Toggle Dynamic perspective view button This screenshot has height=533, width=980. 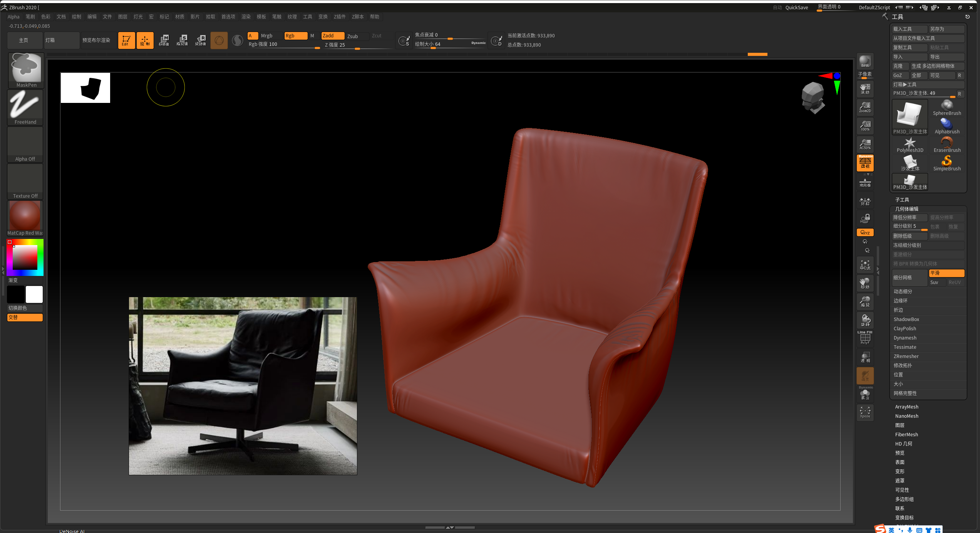pyautogui.click(x=865, y=163)
